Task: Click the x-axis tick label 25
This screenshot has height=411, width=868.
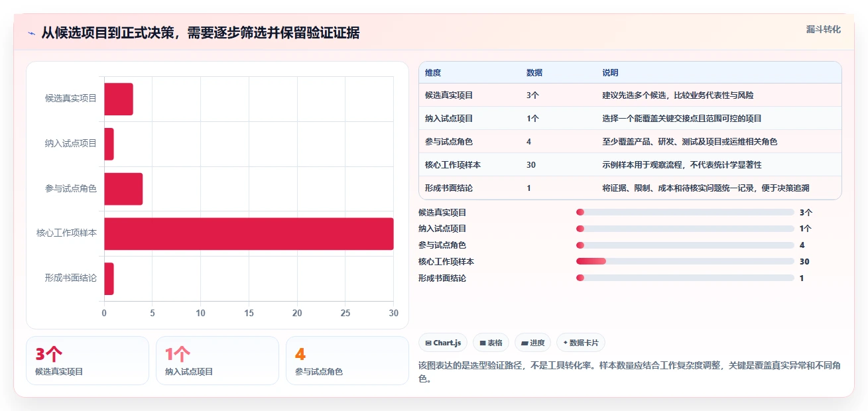Action: pyautogui.click(x=345, y=313)
